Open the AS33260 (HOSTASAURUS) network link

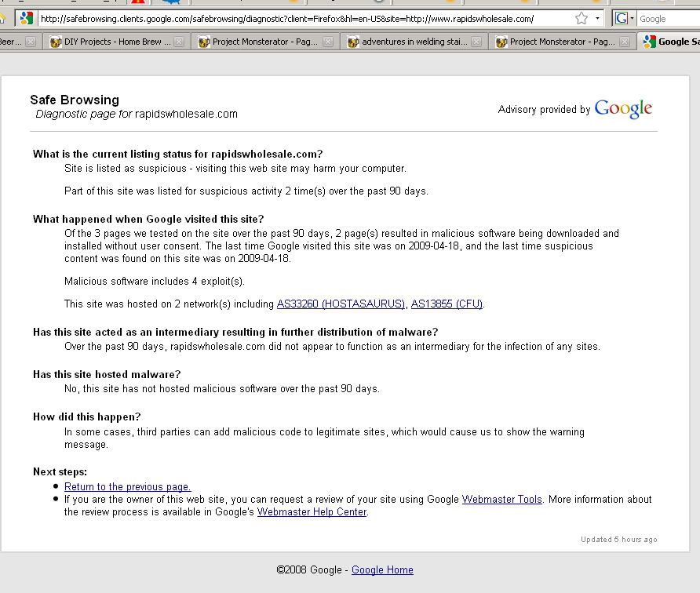pos(341,304)
